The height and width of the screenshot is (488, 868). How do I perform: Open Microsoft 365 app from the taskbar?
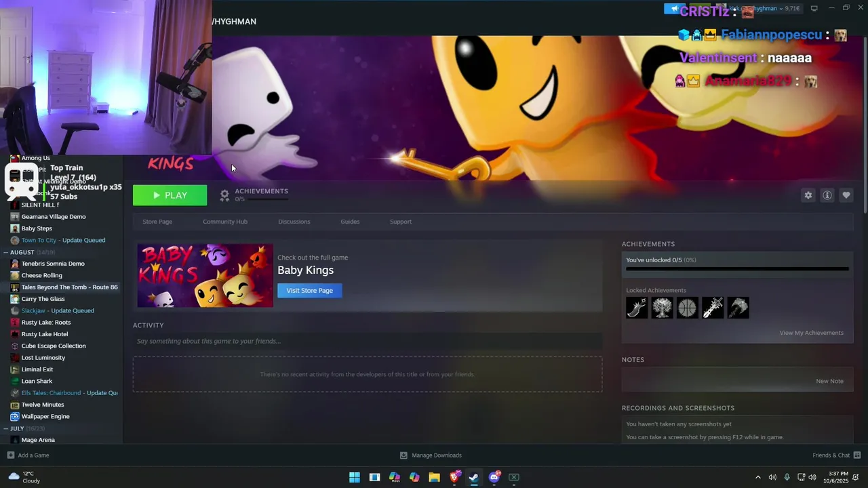pyautogui.click(x=394, y=477)
